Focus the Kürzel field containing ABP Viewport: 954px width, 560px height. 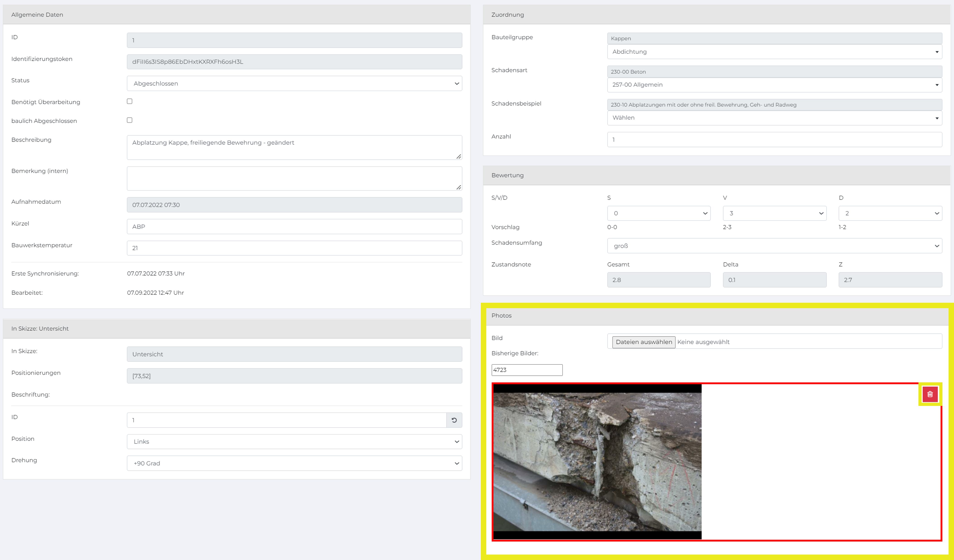click(x=294, y=227)
